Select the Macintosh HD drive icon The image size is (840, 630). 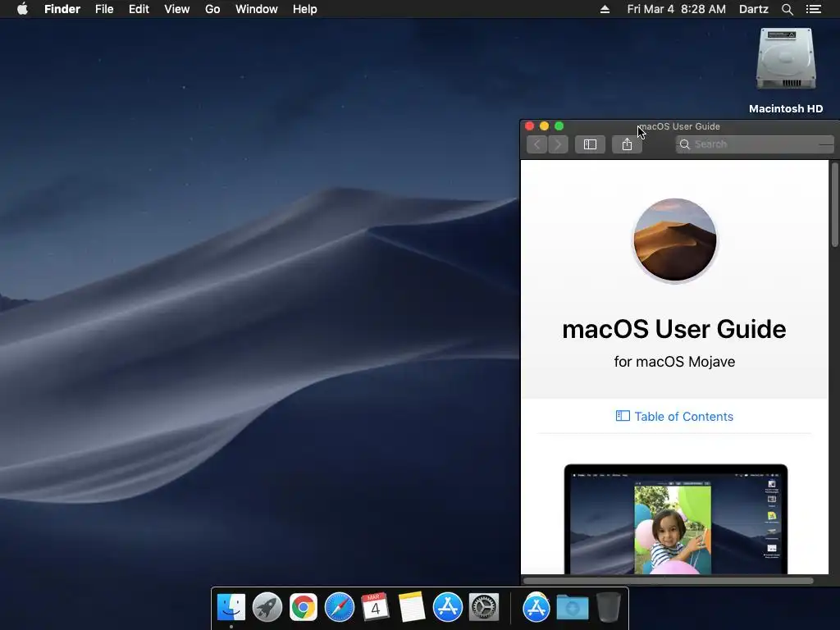tap(786, 59)
